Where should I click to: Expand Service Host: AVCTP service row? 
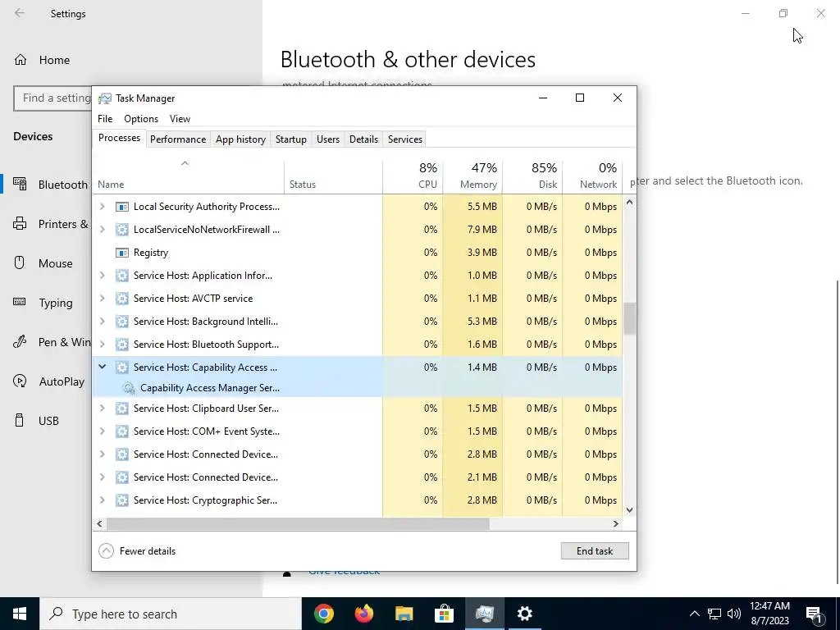(x=103, y=299)
